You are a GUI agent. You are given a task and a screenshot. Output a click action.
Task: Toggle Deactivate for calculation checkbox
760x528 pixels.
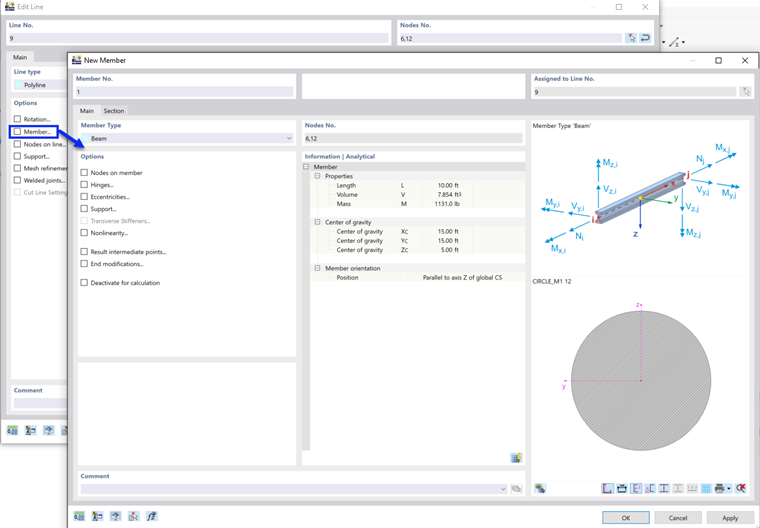pos(84,283)
